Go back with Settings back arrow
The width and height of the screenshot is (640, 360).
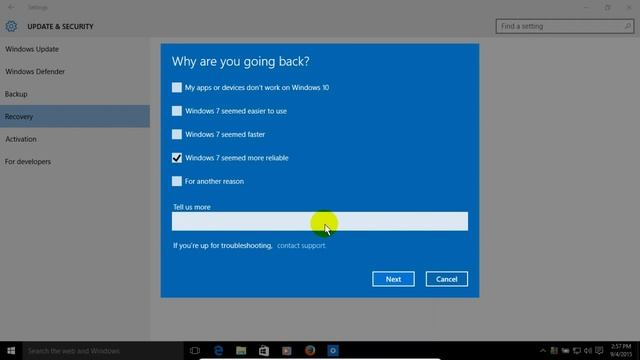tap(11, 7)
